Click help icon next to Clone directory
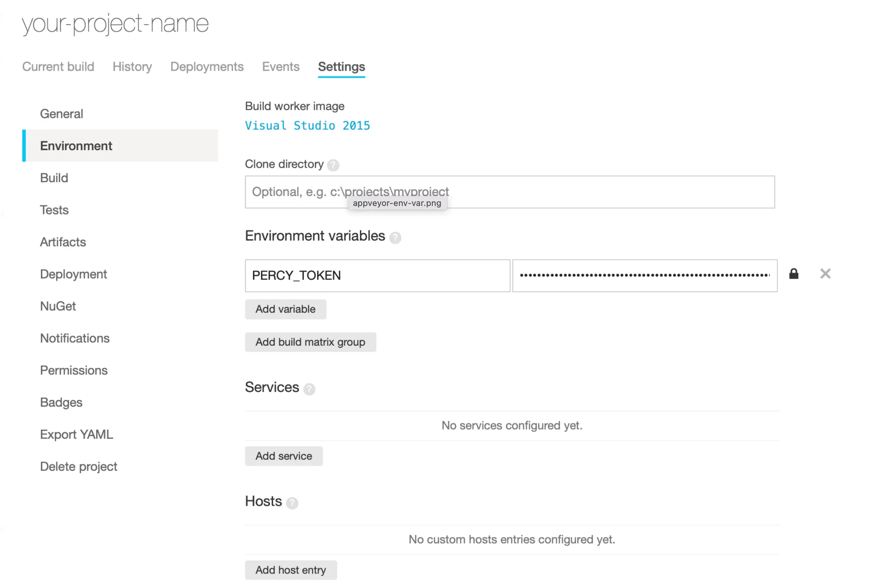 [x=333, y=165]
